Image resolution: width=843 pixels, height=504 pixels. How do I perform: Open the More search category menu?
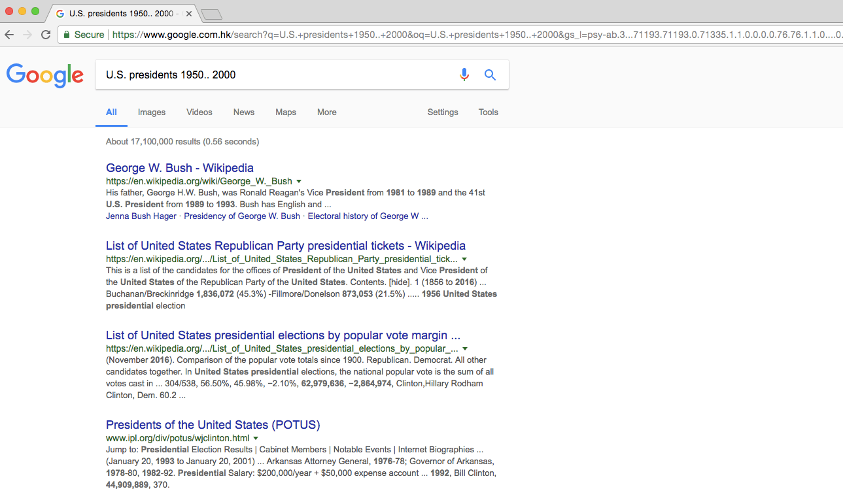pyautogui.click(x=327, y=112)
